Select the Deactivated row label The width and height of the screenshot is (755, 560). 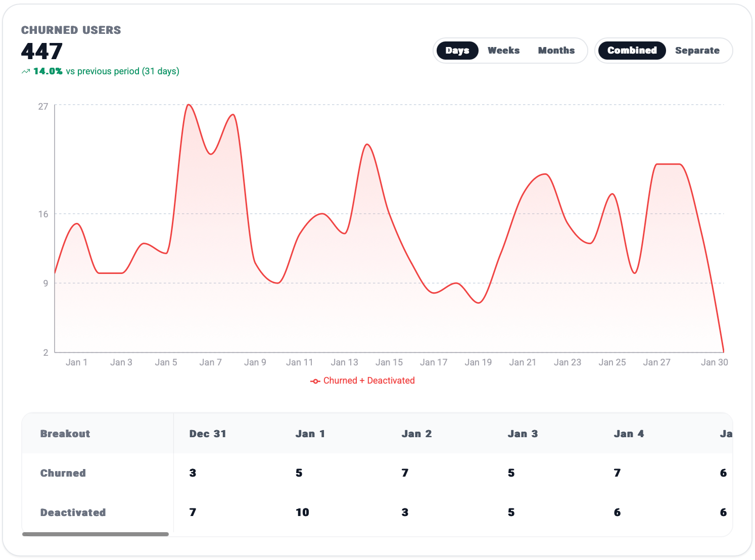pos(73,512)
